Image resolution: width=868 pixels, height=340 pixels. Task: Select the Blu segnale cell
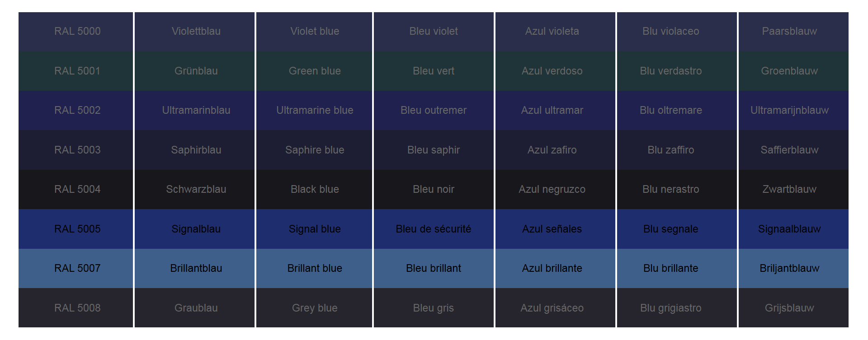coord(670,229)
